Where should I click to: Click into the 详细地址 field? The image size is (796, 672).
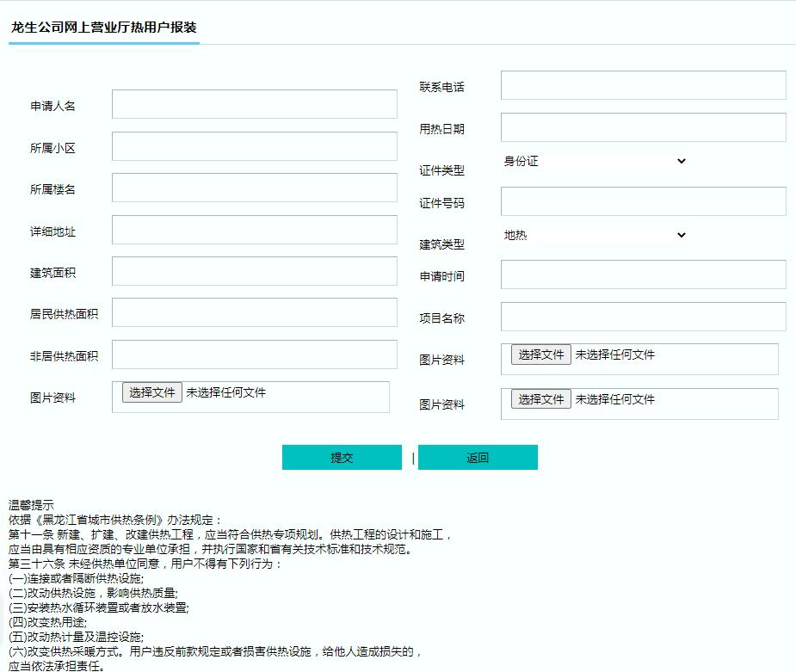click(x=254, y=230)
